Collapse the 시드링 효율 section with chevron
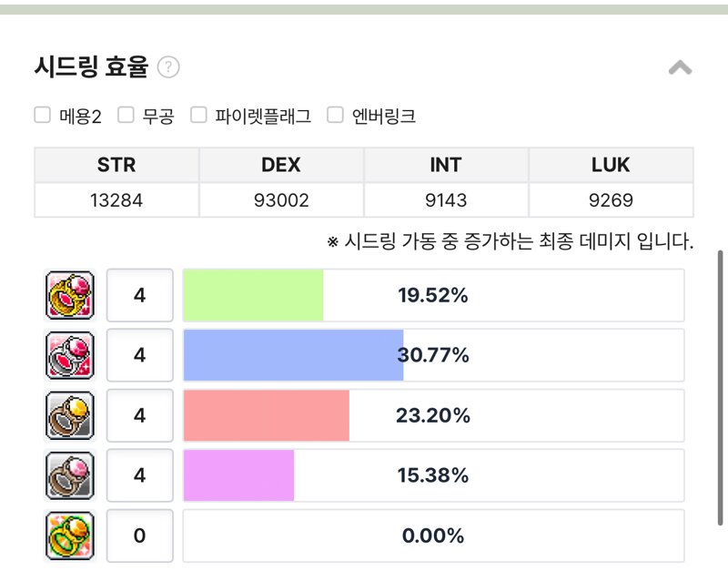This screenshot has width=728, height=581. tap(680, 67)
